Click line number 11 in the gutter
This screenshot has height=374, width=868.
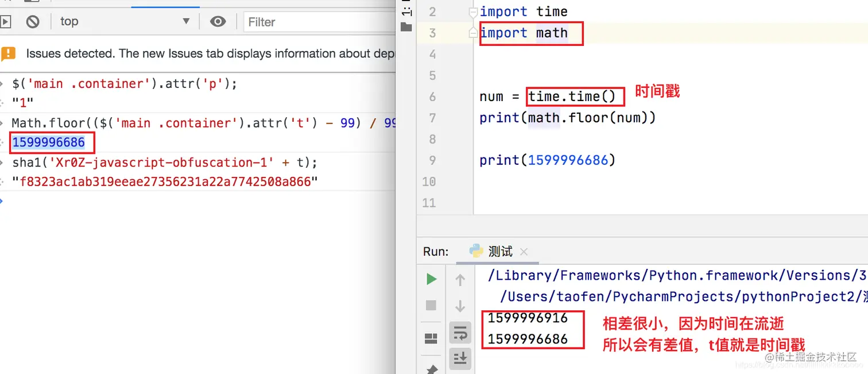[x=429, y=203]
